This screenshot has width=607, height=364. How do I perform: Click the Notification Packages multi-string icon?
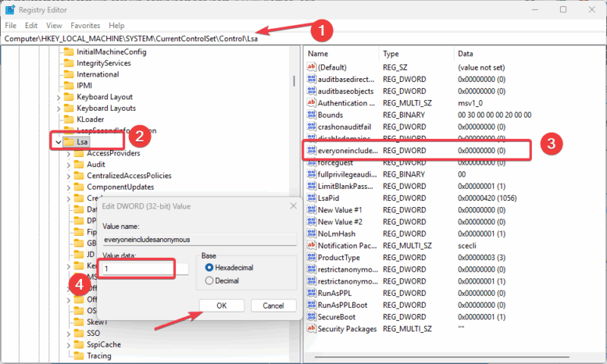312,245
